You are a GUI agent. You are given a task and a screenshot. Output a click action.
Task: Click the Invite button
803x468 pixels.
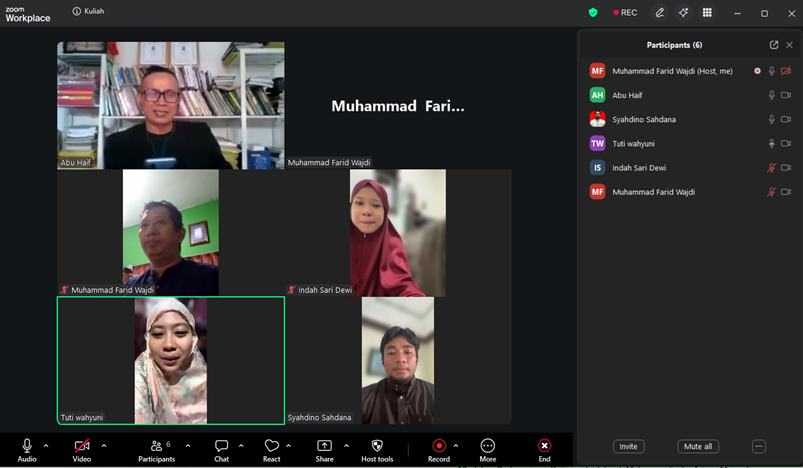[628, 446]
